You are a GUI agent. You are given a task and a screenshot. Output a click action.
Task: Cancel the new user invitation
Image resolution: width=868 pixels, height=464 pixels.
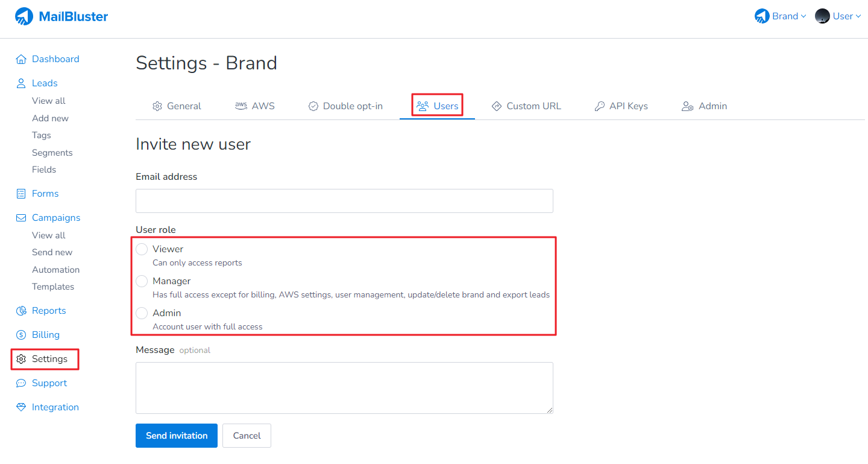click(247, 436)
